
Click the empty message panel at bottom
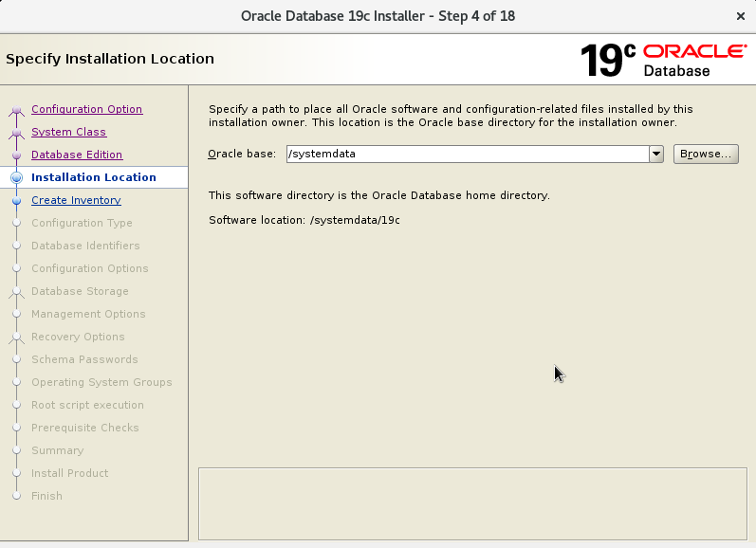(x=472, y=503)
